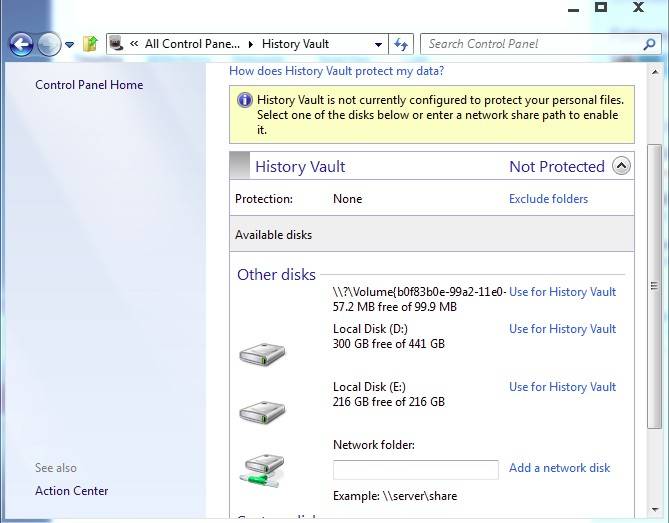
Task: Open 'How does History Vault protect my data?'
Action: tap(336, 71)
